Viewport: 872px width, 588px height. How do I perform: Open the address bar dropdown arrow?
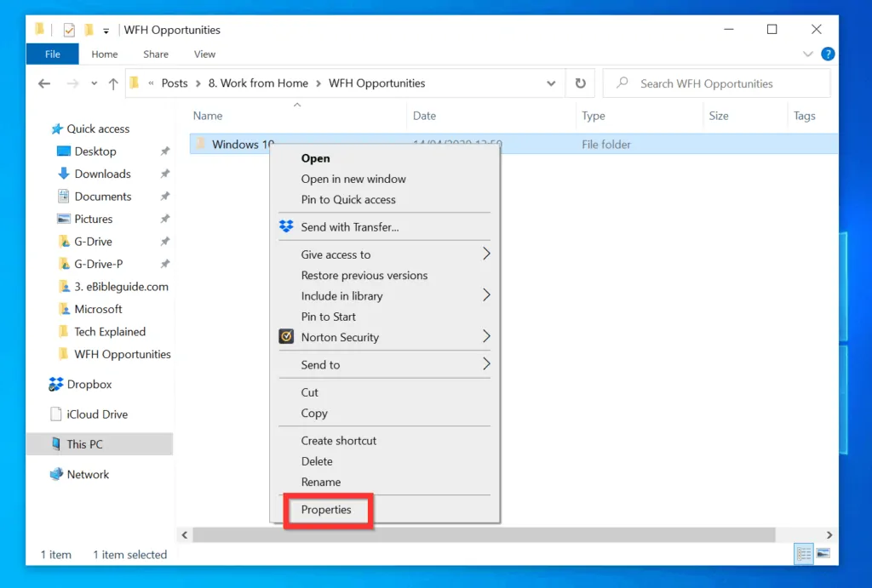551,83
